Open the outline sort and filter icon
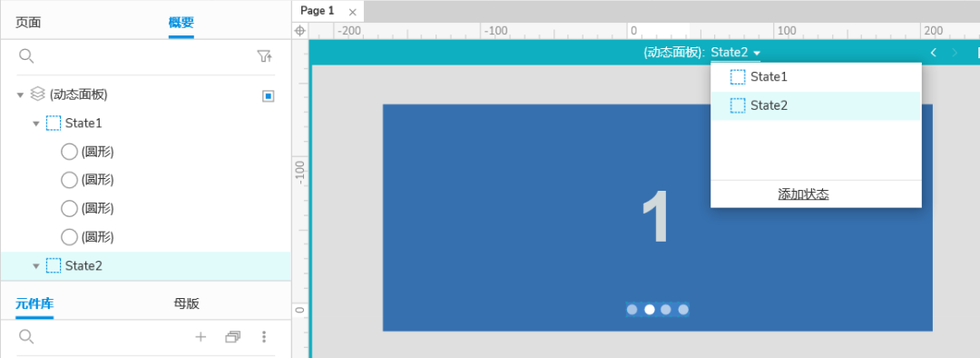Screen dimensions: 980x358 coord(265,57)
